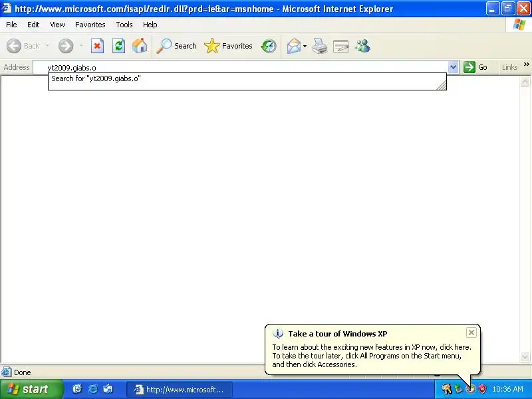Screen dimensions: 532x399
Task: Click the scrollbar up arrow
Action: coord(525,82)
